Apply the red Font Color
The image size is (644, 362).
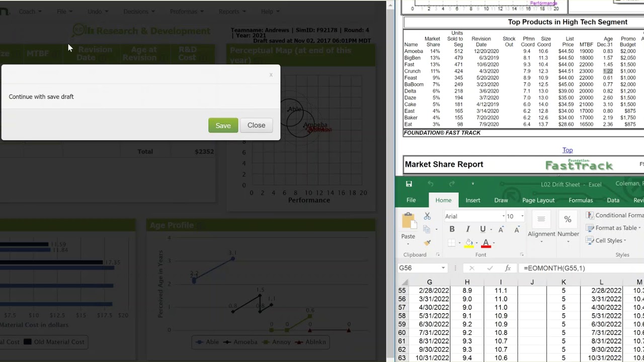(486, 243)
